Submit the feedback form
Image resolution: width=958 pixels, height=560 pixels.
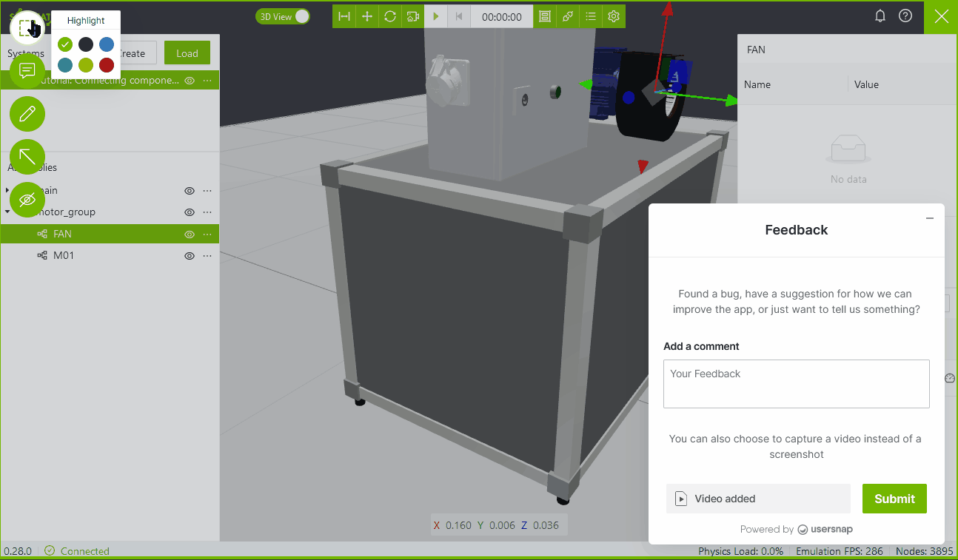(x=894, y=499)
